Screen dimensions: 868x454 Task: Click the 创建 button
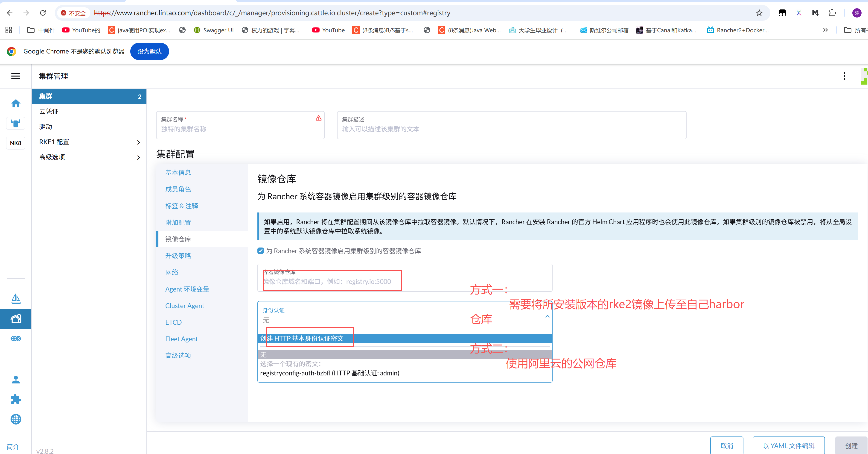tap(851, 445)
